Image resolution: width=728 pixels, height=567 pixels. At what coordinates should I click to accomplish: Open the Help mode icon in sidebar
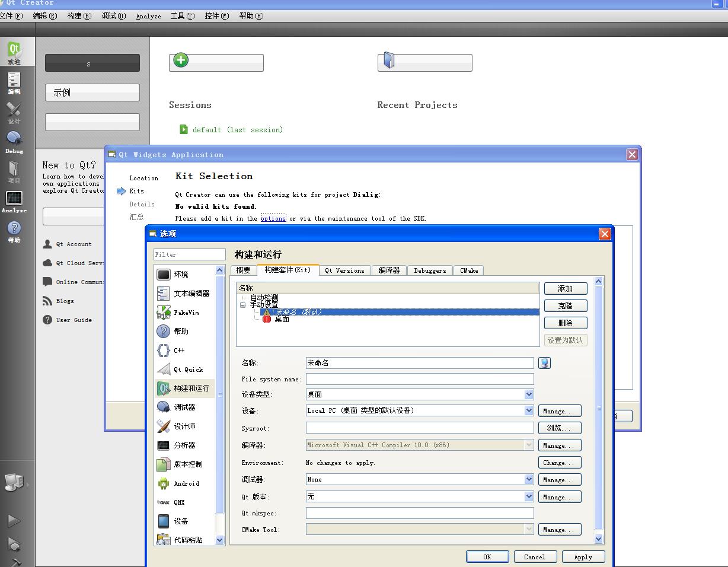(14, 231)
